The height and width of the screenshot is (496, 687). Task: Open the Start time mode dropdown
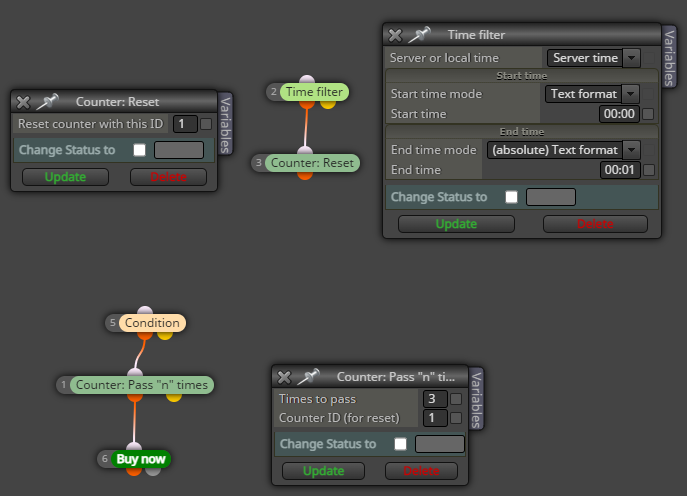tap(592, 94)
